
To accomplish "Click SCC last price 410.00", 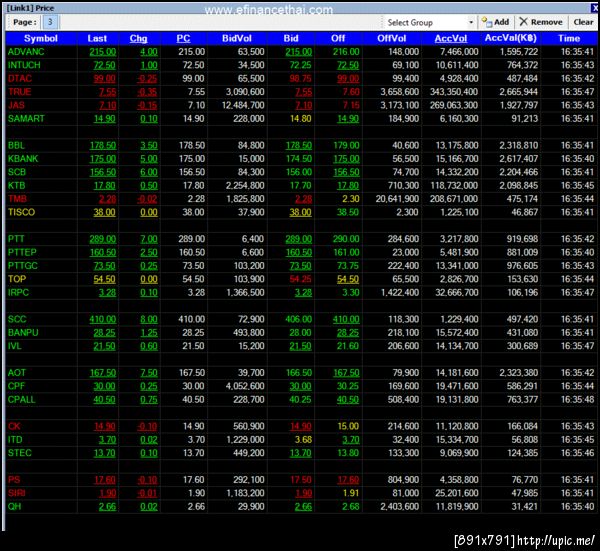I will click(103, 319).
